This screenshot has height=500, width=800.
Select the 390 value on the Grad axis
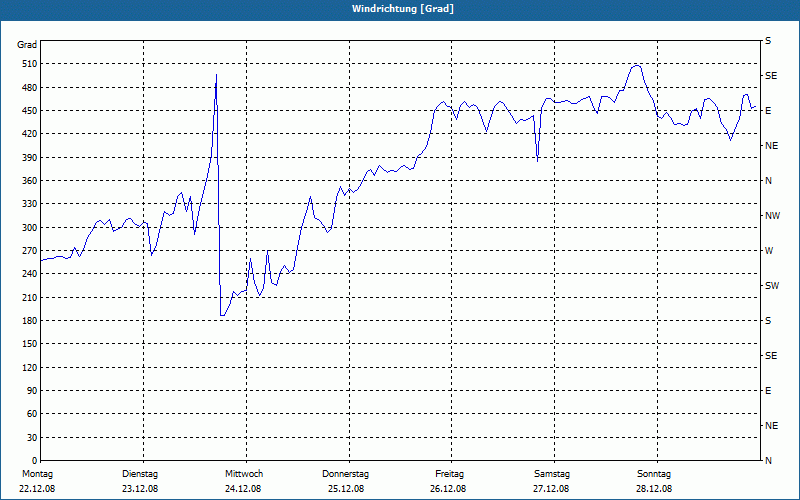pos(30,158)
